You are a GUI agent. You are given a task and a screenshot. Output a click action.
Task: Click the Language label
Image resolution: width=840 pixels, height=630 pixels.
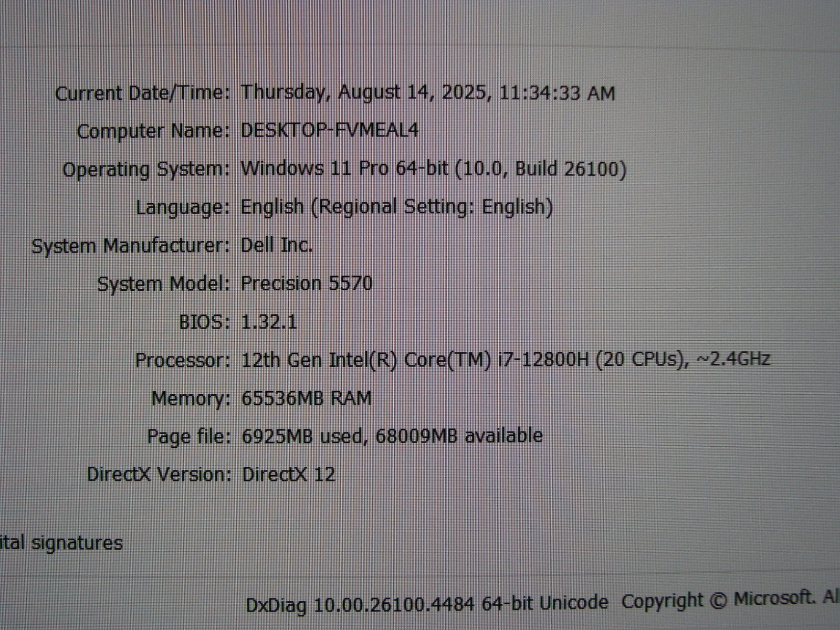pyautogui.click(x=183, y=207)
